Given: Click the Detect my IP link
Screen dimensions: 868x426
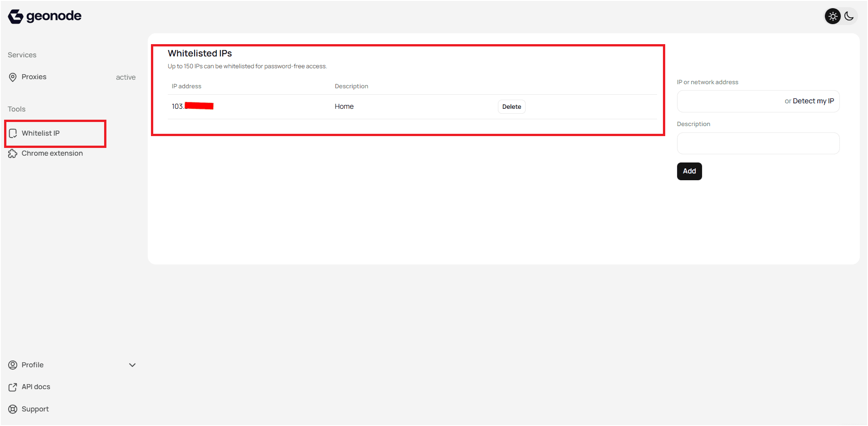Looking at the screenshot, I should point(813,101).
